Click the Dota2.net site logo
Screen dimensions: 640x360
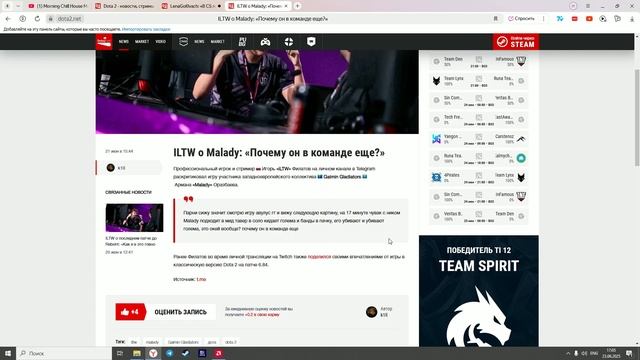click(104, 42)
